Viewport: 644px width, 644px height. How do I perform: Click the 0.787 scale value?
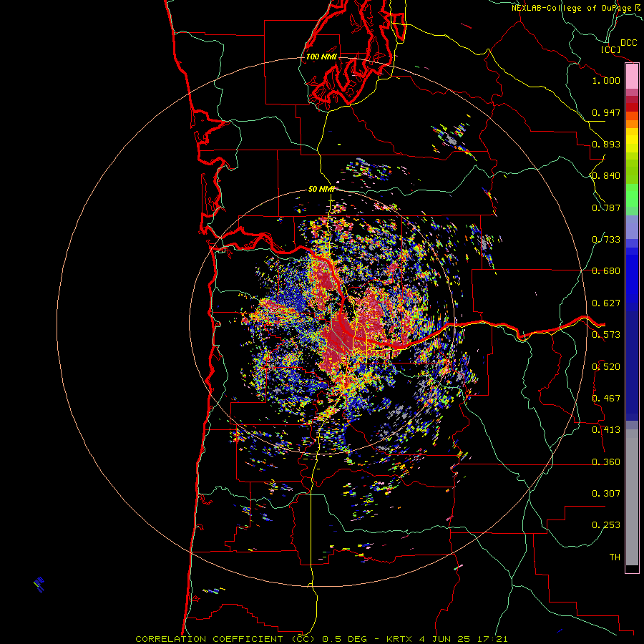point(606,208)
